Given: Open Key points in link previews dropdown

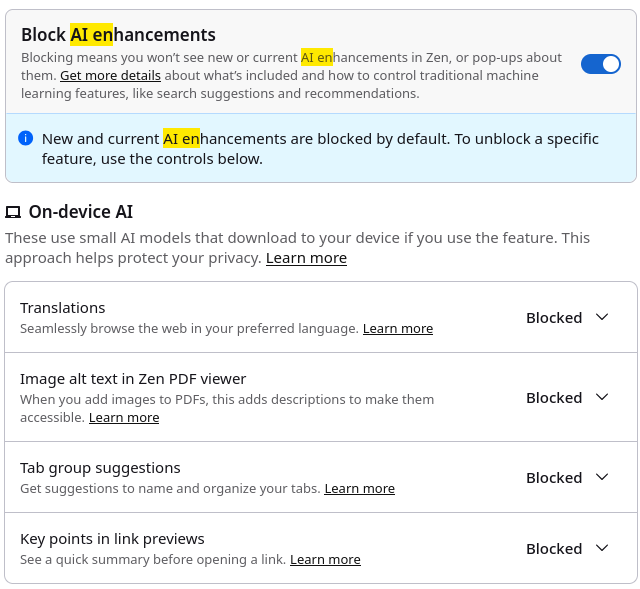Looking at the screenshot, I should pos(567,548).
